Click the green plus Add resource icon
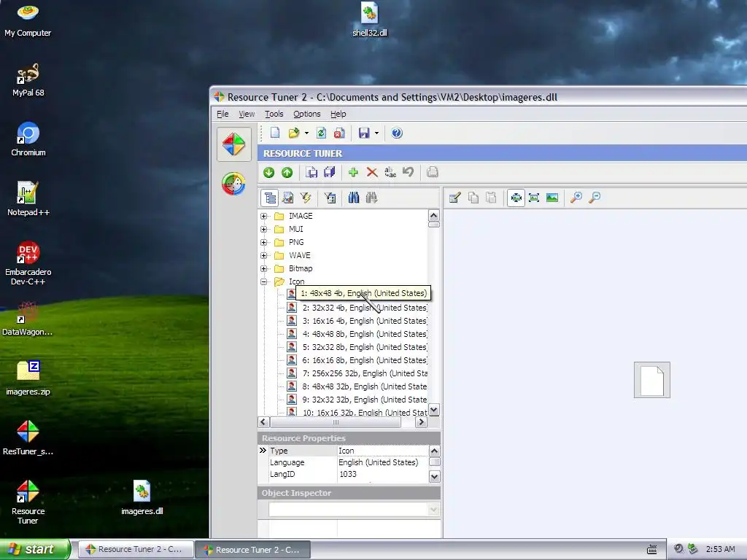Viewport: 747px width, 560px height. pos(353,172)
